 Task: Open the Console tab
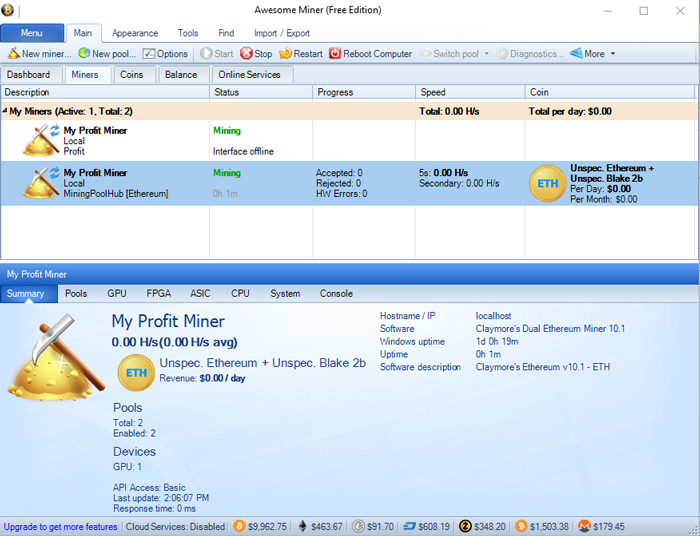pyautogui.click(x=336, y=294)
